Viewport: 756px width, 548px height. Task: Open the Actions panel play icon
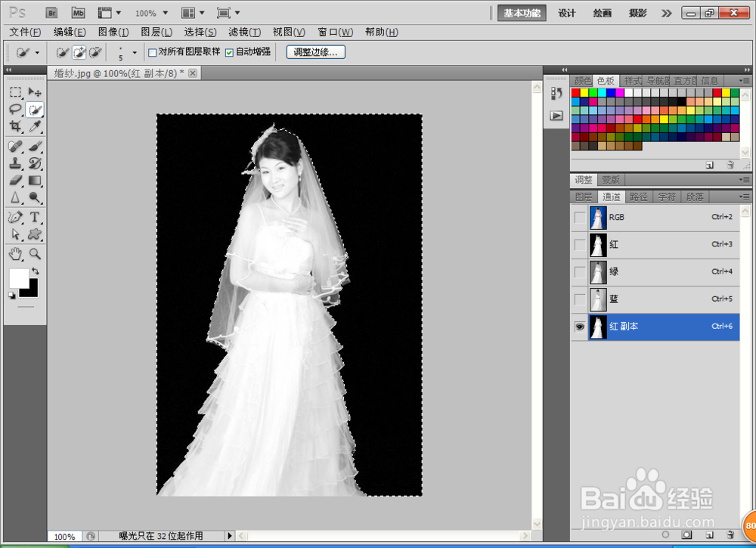[x=556, y=116]
